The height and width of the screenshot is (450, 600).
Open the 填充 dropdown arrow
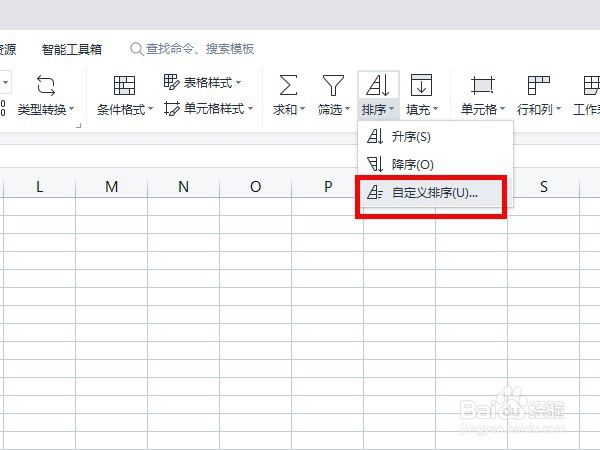[x=435, y=109]
